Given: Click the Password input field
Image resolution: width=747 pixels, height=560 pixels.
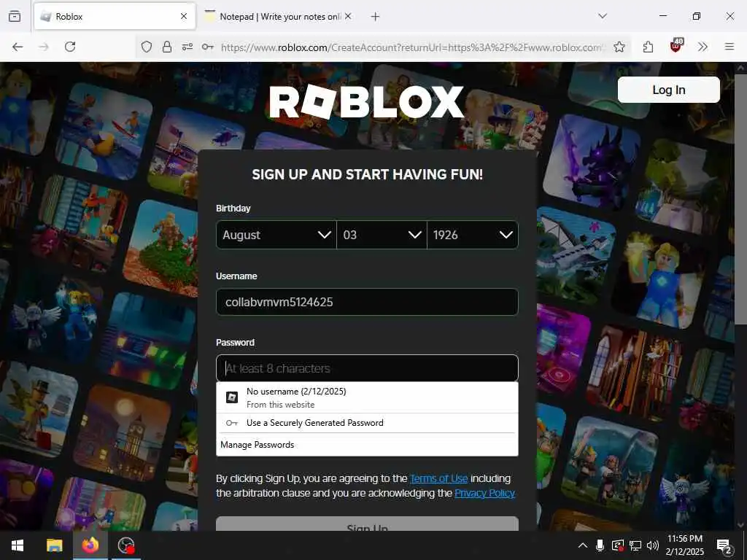Looking at the screenshot, I should (x=367, y=368).
